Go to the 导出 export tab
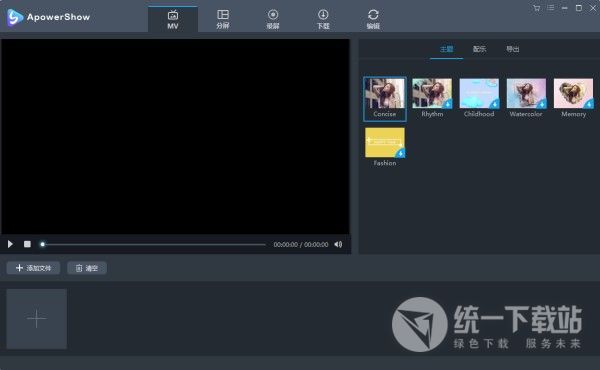The image size is (600, 370). tap(513, 49)
